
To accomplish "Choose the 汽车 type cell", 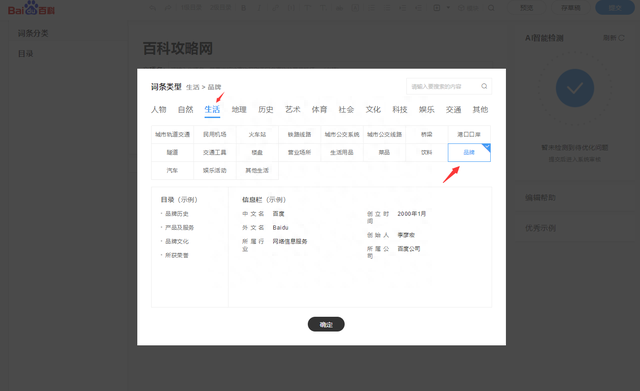I will click(x=172, y=170).
